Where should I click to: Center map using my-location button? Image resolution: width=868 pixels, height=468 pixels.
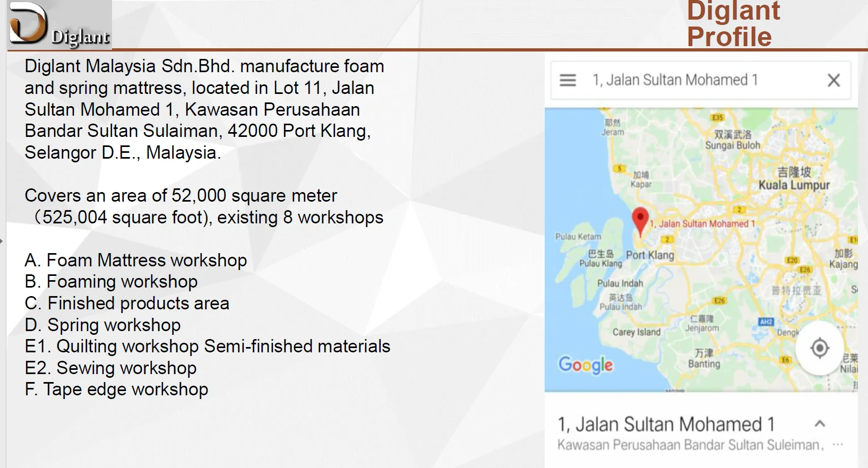coord(820,348)
